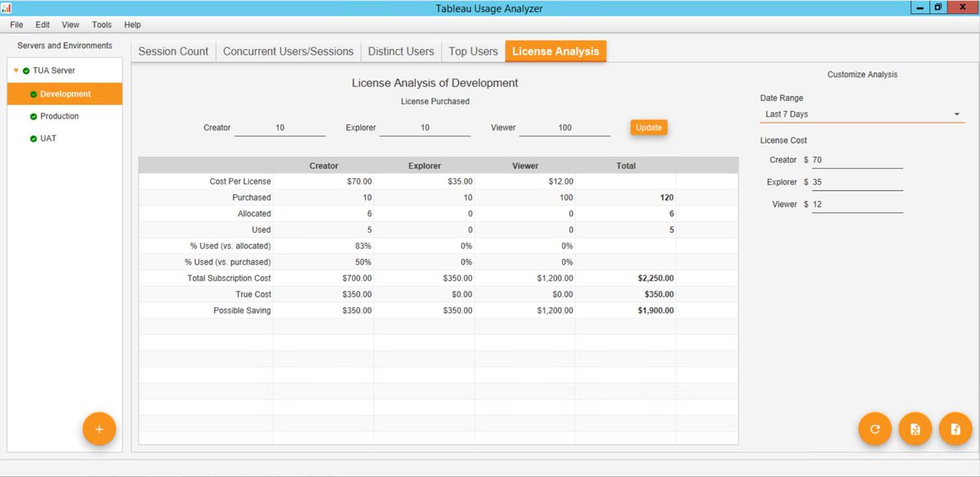Open the View menu
Screen dimensions: 980x477
(x=71, y=25)
